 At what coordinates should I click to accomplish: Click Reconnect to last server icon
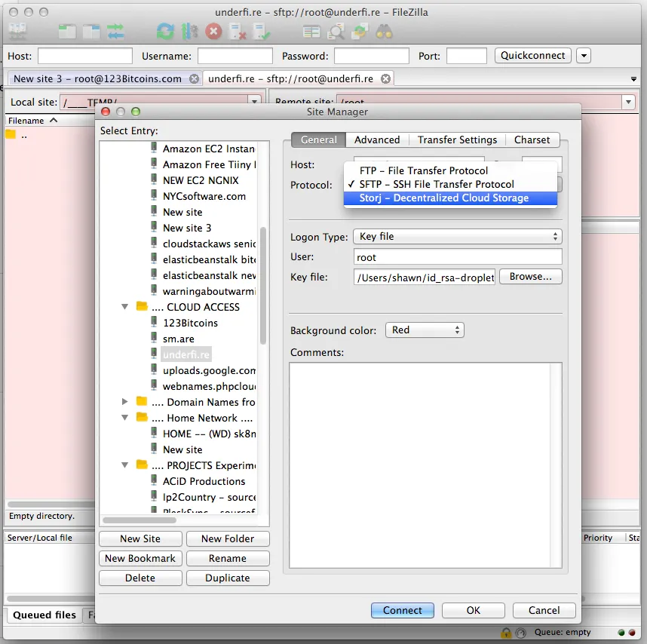(262, 32)
